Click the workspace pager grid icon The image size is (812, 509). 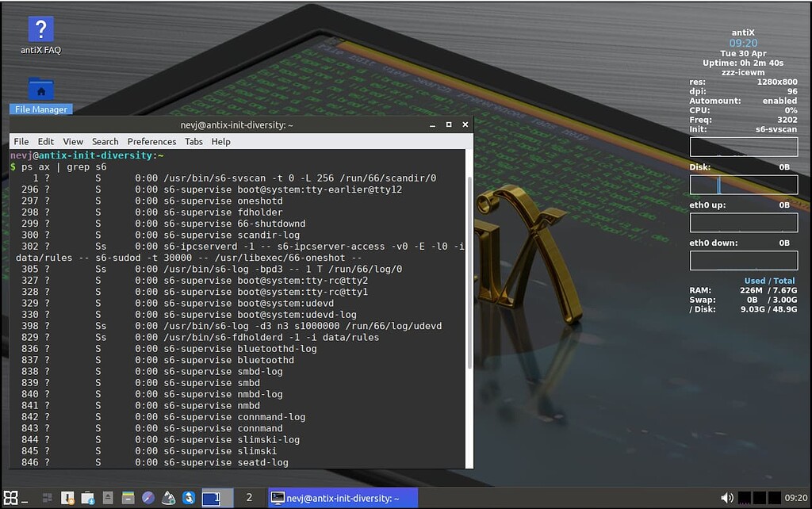point(48,498)
